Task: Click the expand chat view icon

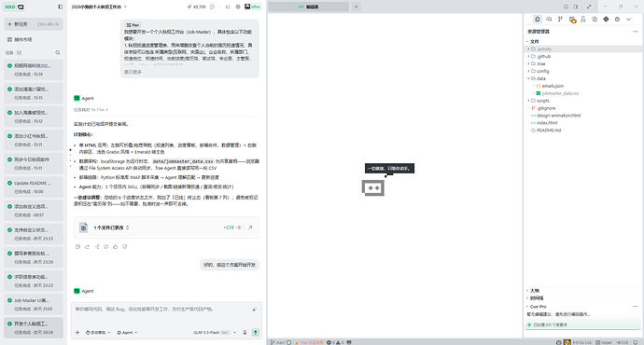Action: (228, 7)
